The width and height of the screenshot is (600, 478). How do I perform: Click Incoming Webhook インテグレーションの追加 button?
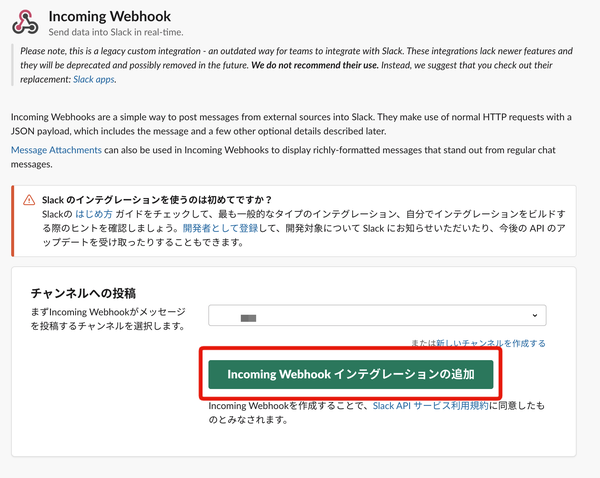point(351,374)
